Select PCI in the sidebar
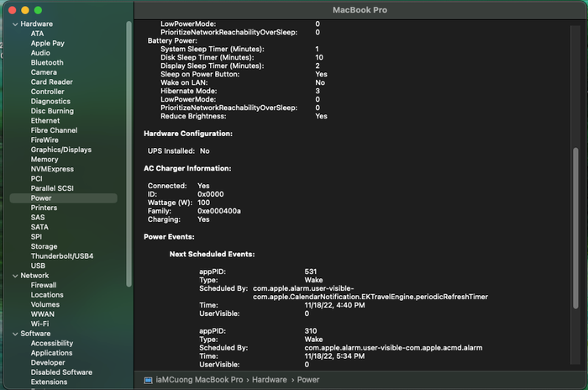The image size is (588, 390). click(x=36, y=179)
